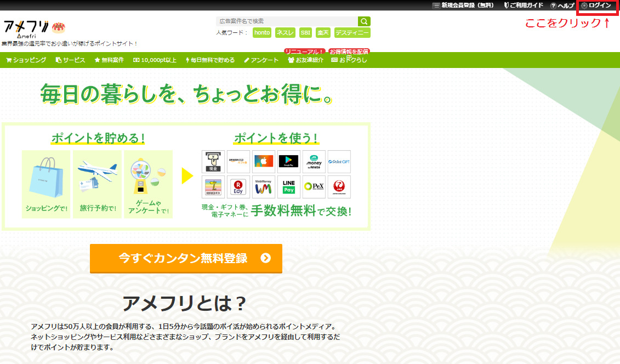Select the JAL mileage icon
This screenshot has height=364, width=620.
tap(339, 186)
